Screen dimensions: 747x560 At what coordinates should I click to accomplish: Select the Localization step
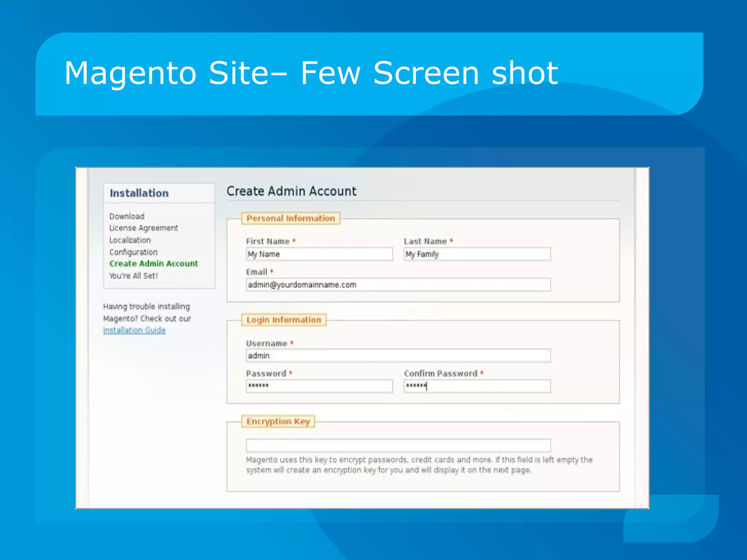tap(130, 240)
